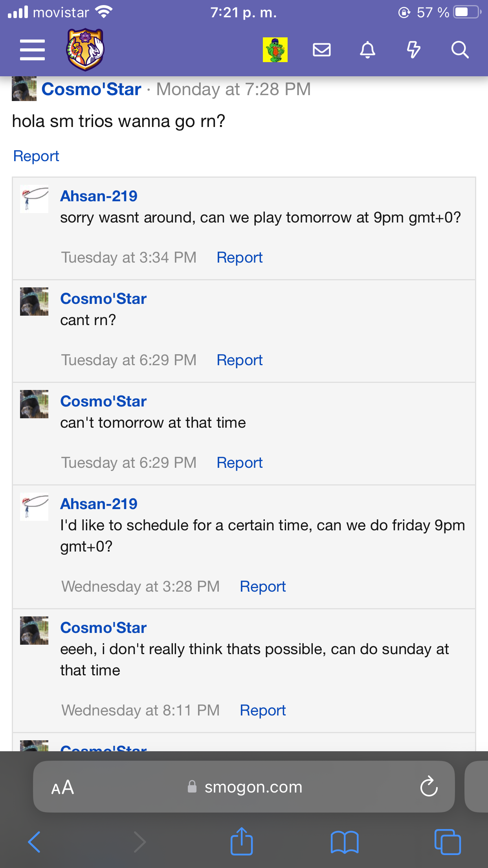Tap the Smogon shield logo
This screenshot has height=868, width=488.
point(85,50)
